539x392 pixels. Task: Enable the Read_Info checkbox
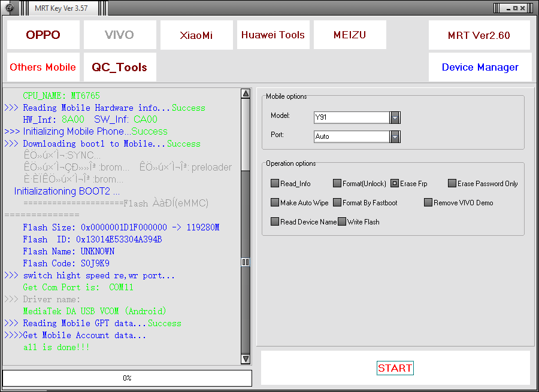pyautogui.click(x=275, y=183)
